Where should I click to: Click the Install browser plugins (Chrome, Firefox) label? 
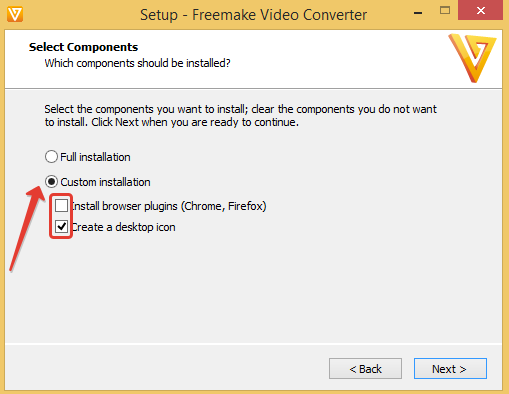click(x=169, y=206)
